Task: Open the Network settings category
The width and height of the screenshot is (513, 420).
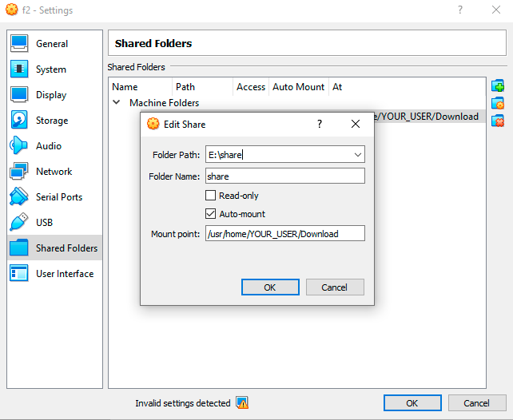Action: pos(54,172)
